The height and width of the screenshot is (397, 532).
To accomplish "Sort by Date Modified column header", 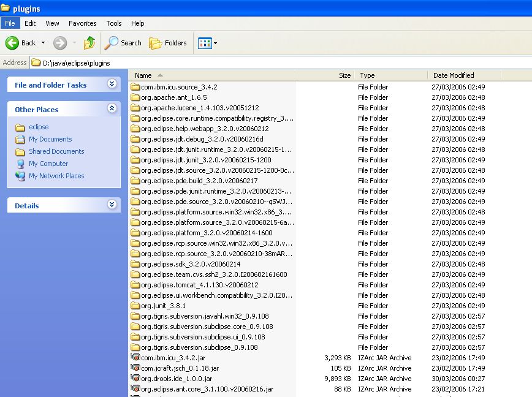I will [x=454, y=75].
